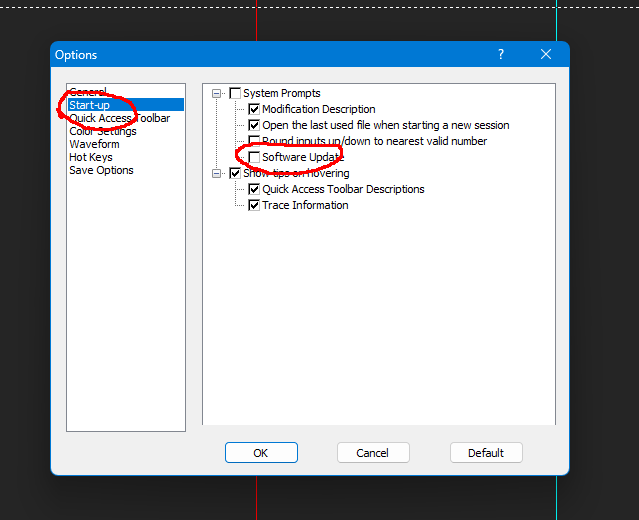Uncheck Open the last used file option
Screen dimensions: 639x520
[x=254, y=125]
